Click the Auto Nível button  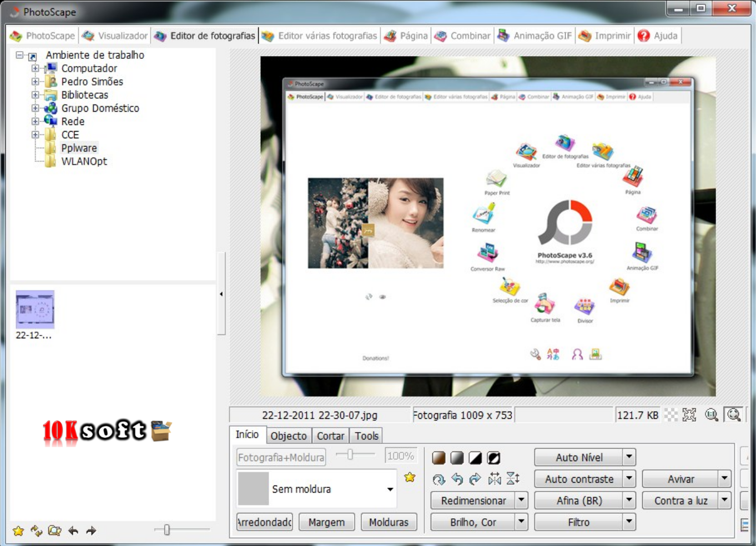[578, 457]
